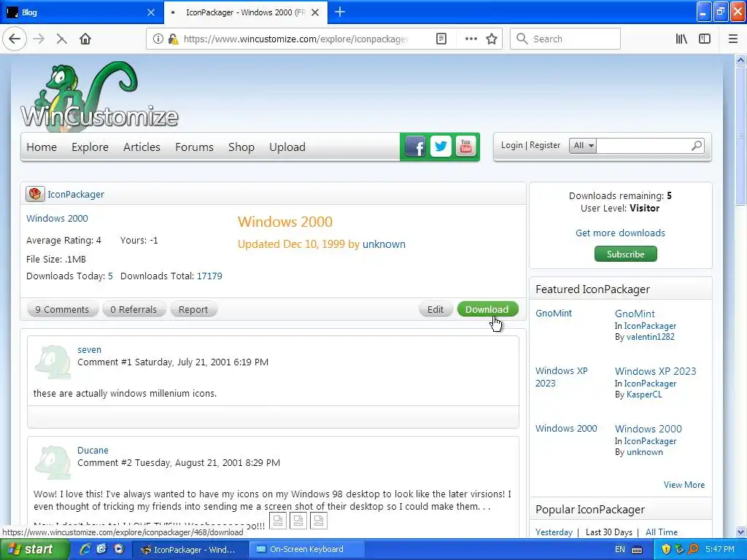Image resolution: width=747 pixels, height=560 pixels.
Task: Select the All Time popular filter
Action: (661, 532)
